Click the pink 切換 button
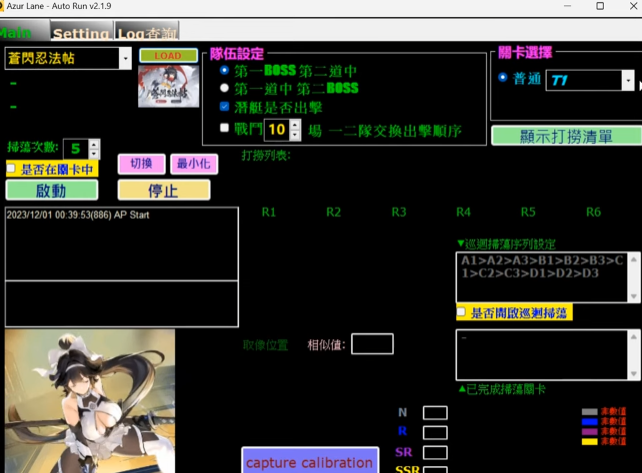The width and height of the screenshot is (642, 473). click(x=142, y=164)
